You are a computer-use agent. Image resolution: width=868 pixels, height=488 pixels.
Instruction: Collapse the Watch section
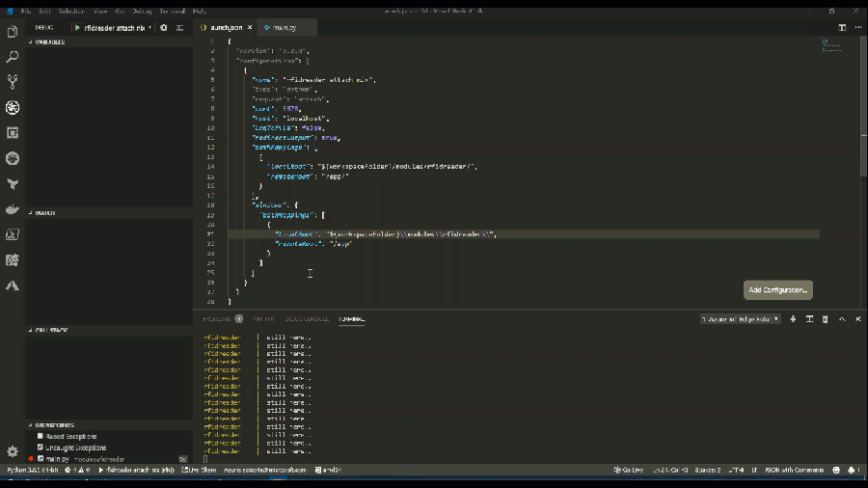pos(42,213)
